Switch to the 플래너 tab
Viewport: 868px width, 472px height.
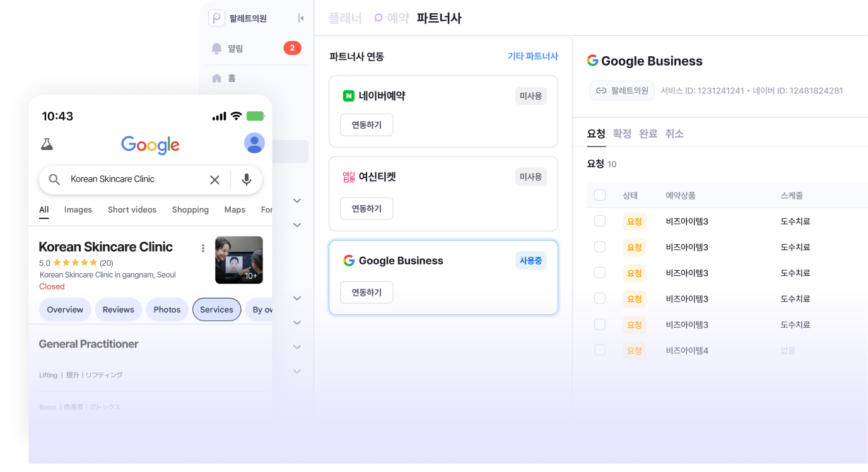(x=345, y=18)
